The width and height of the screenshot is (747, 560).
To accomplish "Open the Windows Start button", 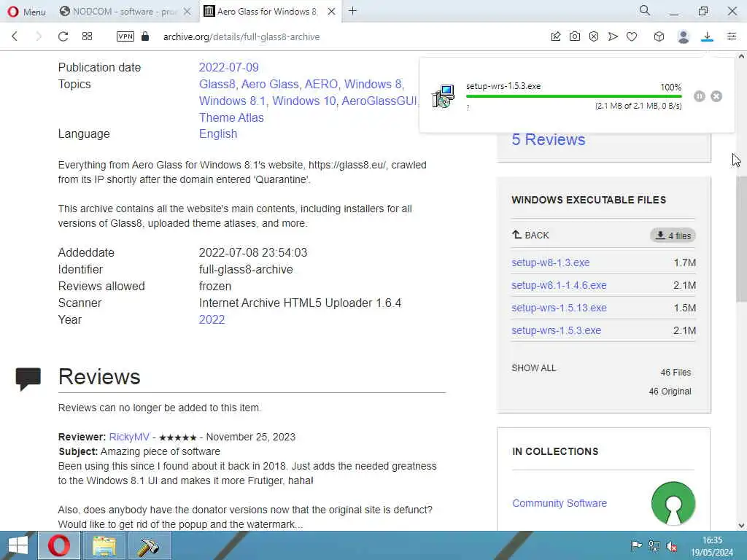I will tap(18, 545).
